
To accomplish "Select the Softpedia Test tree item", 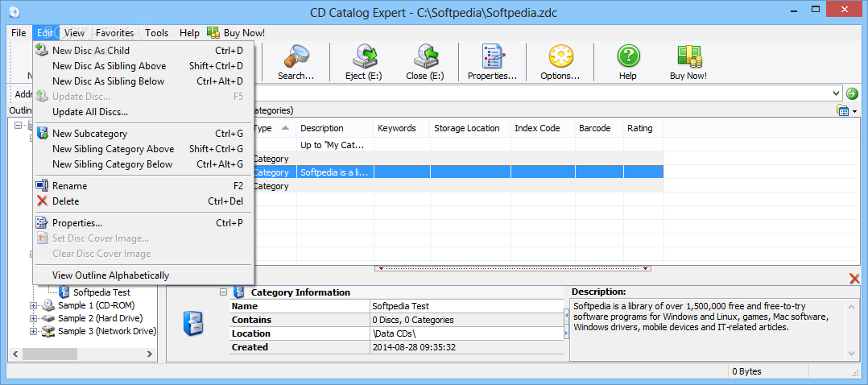I will click(101, 292).
